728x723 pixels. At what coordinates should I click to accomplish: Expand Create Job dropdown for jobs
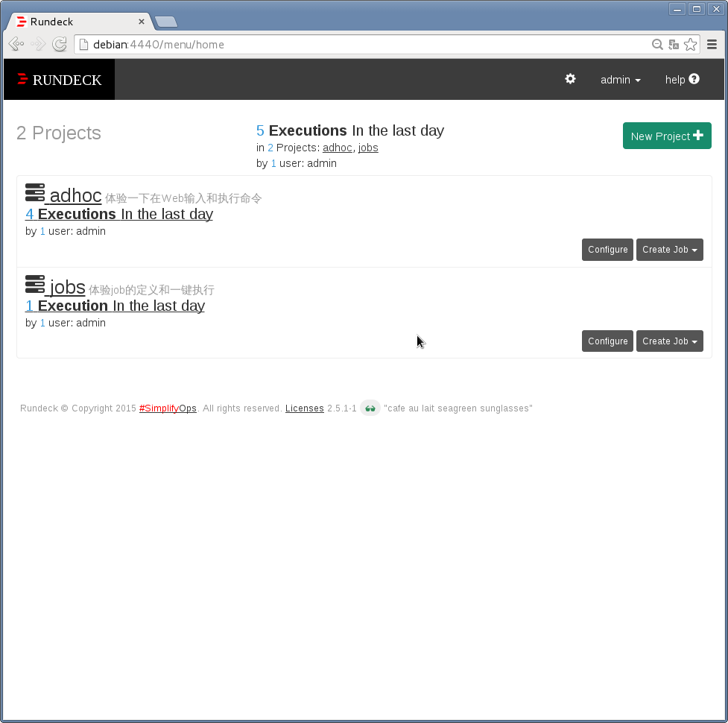(x=669, y=341)
